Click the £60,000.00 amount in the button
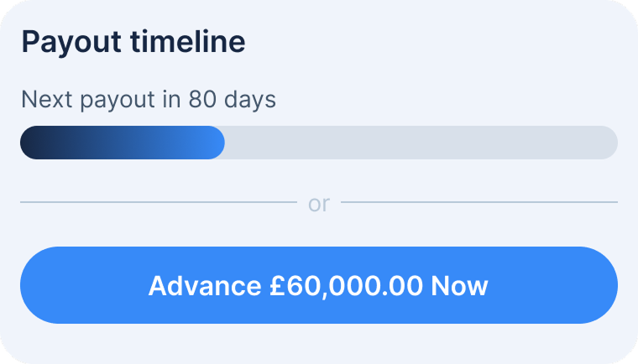Screen dimensions: 638x364 click(346, 285)
